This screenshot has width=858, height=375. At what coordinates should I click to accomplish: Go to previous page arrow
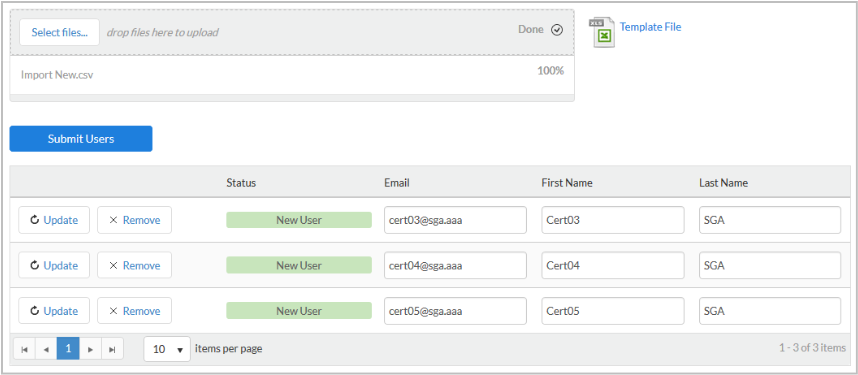coord(46,349)
